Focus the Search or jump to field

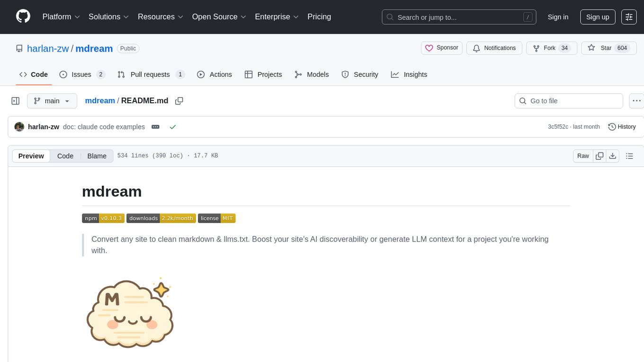point(459,17)
